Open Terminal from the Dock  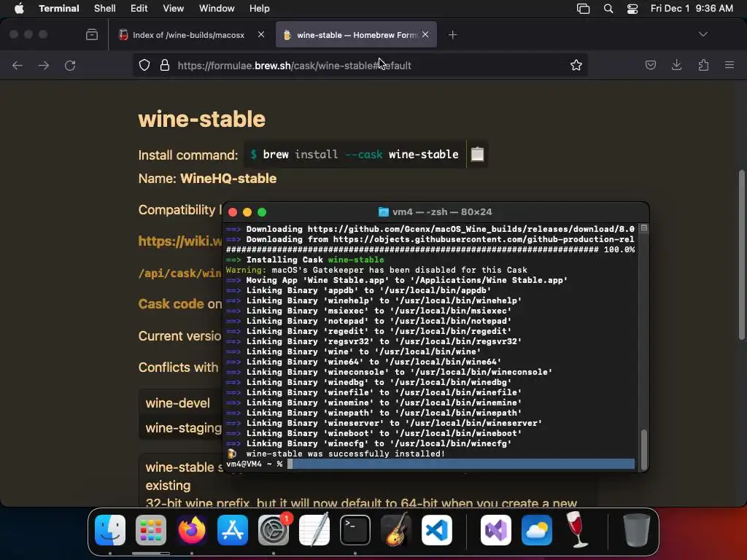[x=355, y=530]
